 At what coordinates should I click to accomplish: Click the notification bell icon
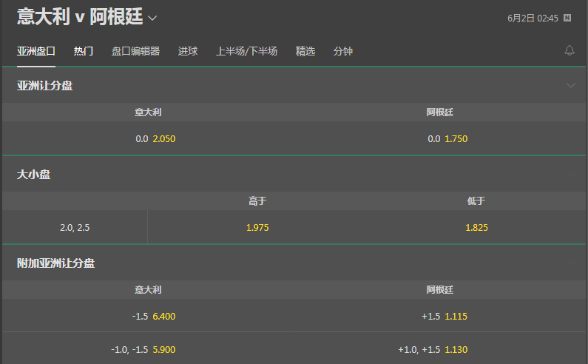coord(570,50)
